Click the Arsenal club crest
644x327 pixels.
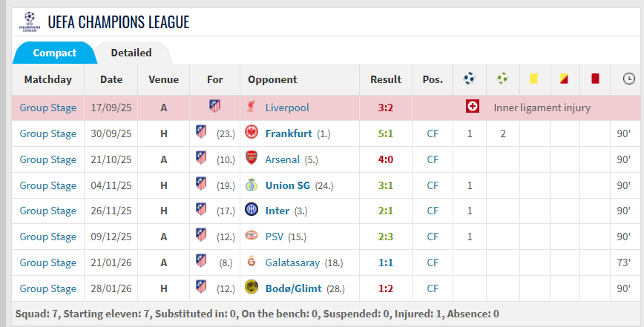pyautogui.click(x=252, y=159)
